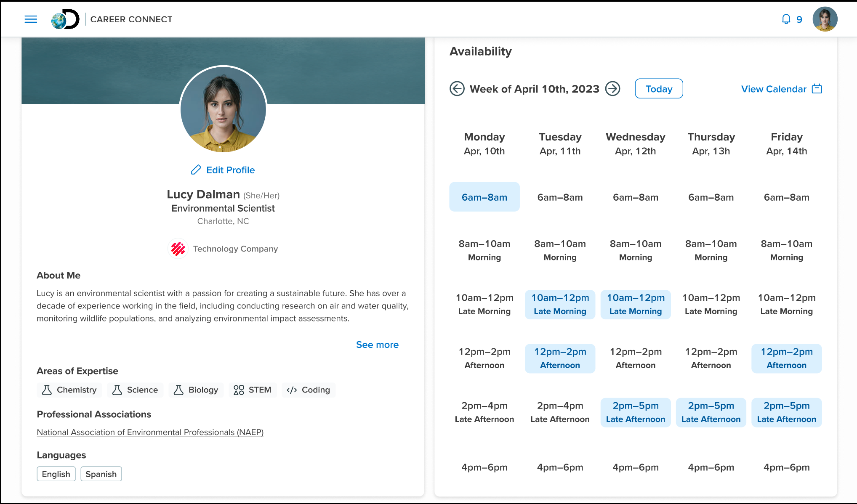Click the CAREER CONNECT title
This screenshot has height=504, width=857.
coord(131,19)
